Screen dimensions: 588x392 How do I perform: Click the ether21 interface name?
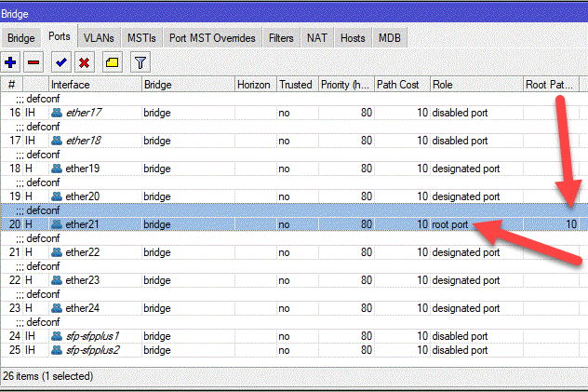pyautogui.click(x=83, y=224)
